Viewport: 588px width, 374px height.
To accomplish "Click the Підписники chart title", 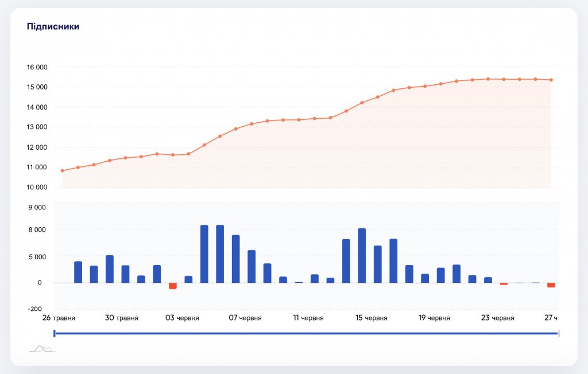I will [53, 26].
